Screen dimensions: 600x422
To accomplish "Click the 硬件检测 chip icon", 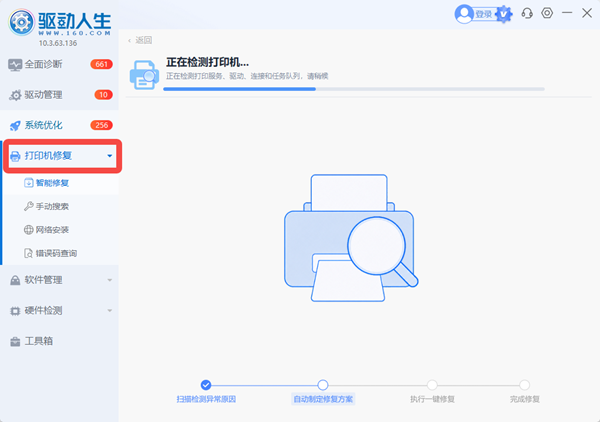I will tap(15, 311).
